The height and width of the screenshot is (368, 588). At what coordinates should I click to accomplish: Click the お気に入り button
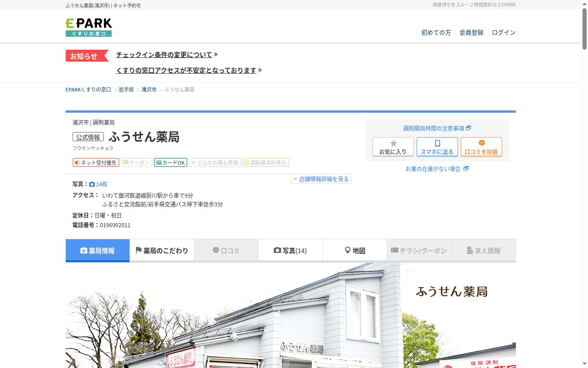393,147
